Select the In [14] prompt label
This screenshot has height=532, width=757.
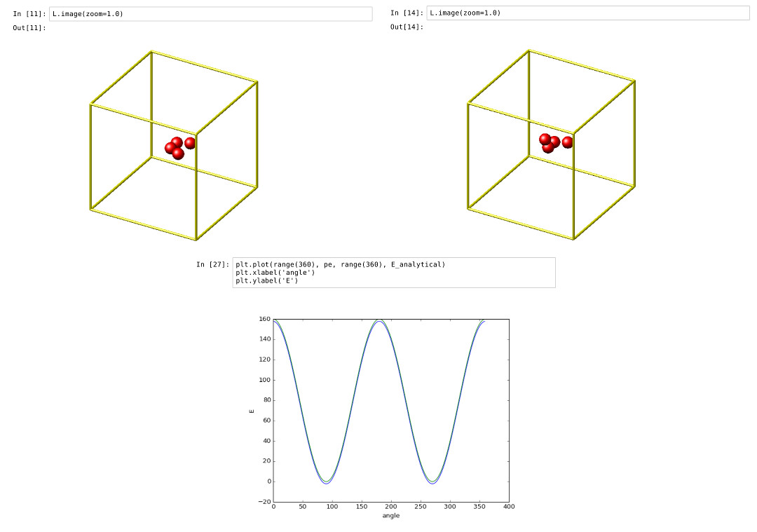pyautogui.click(x=407, y=13)
